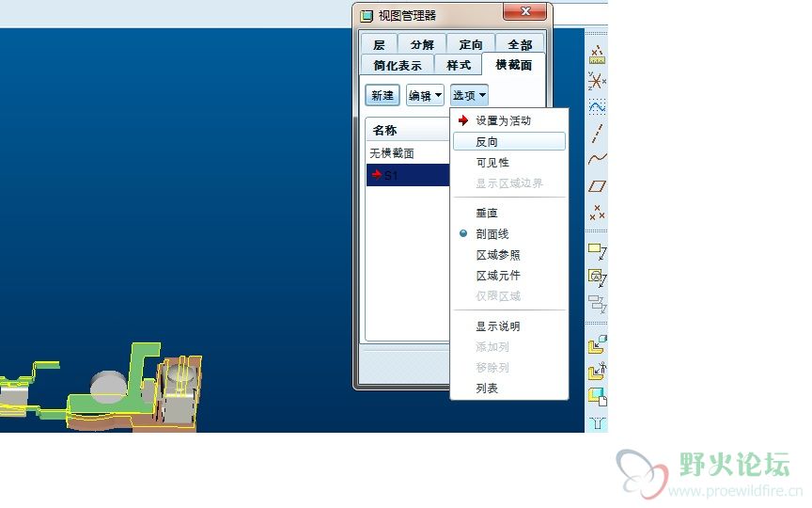This screenshot has height=508, width=812.
Task: Choose 显示说明 in the options menu
Action: (x=509, y=326)
